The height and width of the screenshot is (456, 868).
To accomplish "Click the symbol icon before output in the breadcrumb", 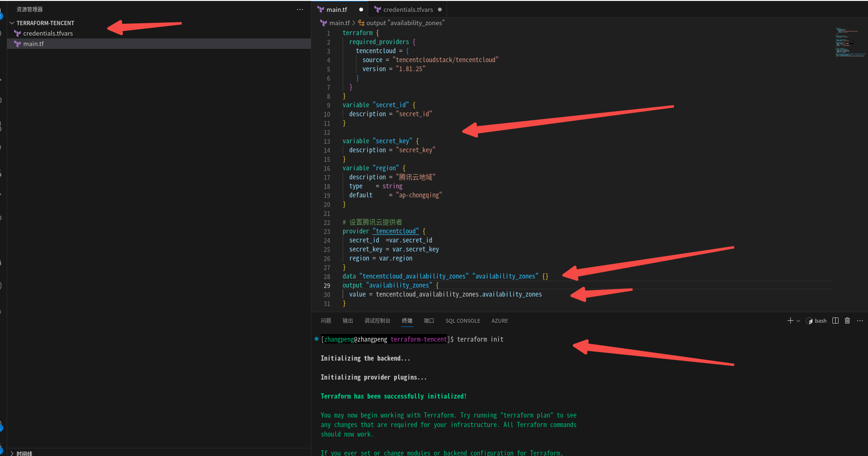I will pyautogui.click(x=360, y=22).
